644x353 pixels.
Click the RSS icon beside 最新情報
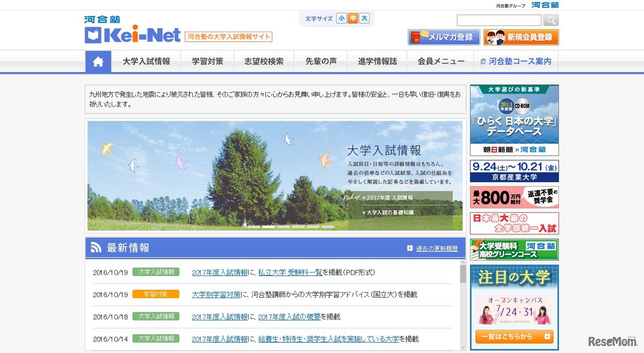coord(96,247)
